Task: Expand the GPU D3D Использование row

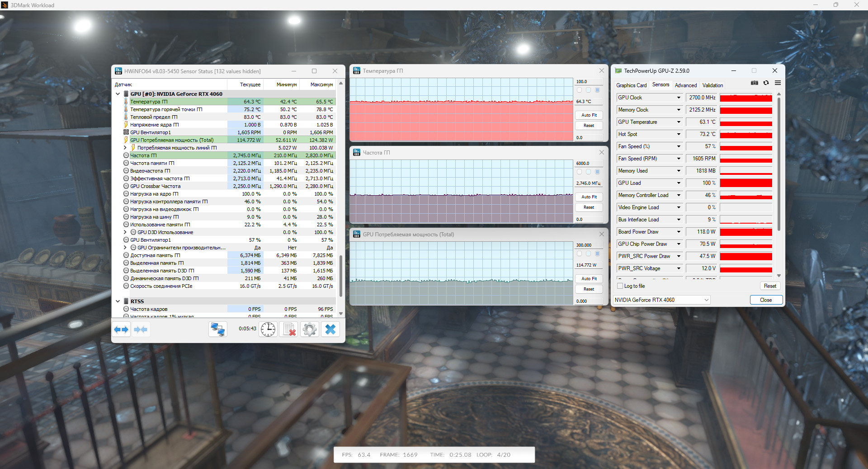Action: coord(125,232)
